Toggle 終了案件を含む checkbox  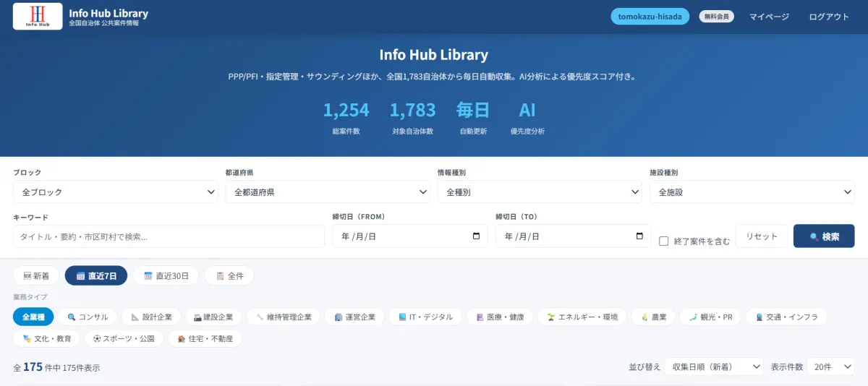(x=663, y=241)
